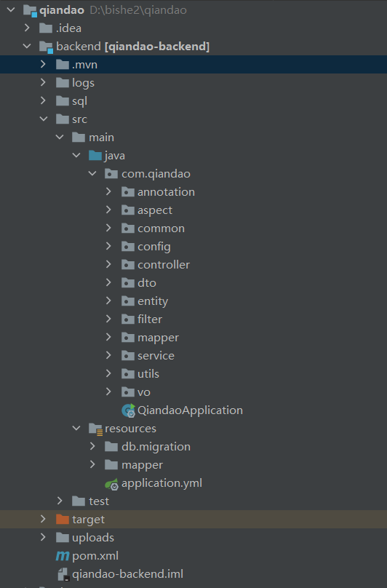Image resolution: width=387 pixels, height=588 pixels.
Task: Click the orange target folder icon
Action: click(x=63, y=520)
